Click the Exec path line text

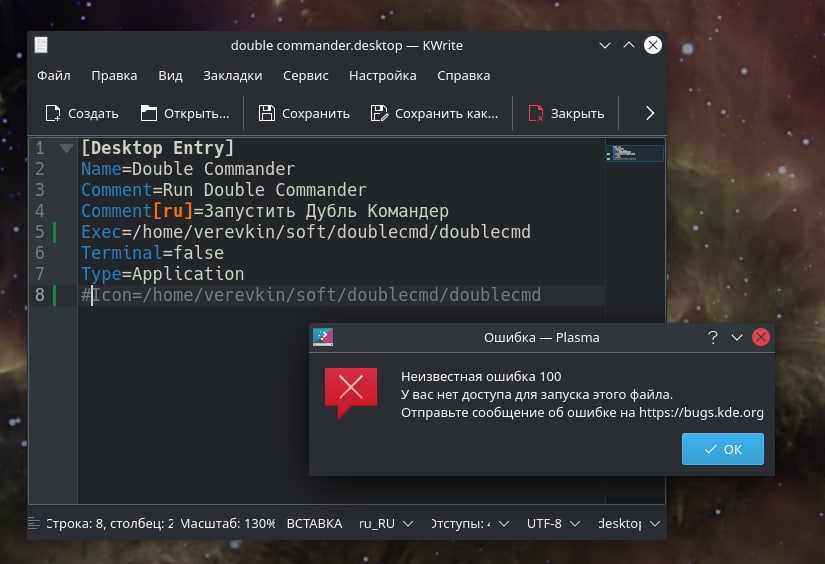(306, 232)
